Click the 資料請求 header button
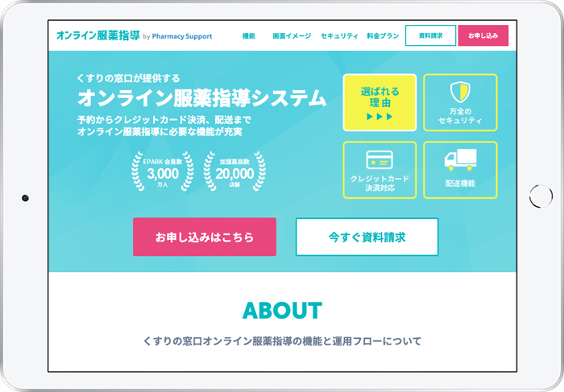564x392 pixels. click(430, 35)
